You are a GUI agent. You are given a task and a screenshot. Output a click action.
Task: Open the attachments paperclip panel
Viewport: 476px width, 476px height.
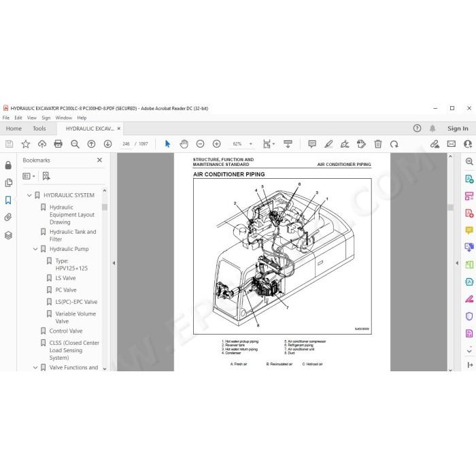8,218
